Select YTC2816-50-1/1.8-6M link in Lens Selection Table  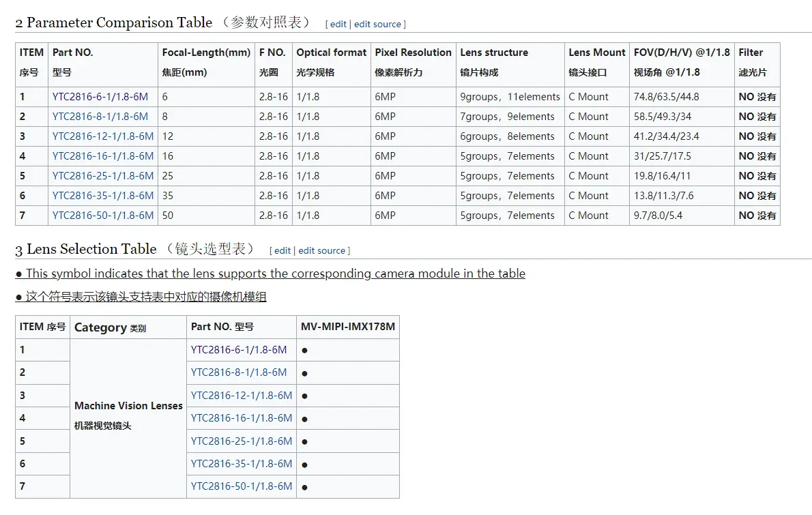[241, 486]
